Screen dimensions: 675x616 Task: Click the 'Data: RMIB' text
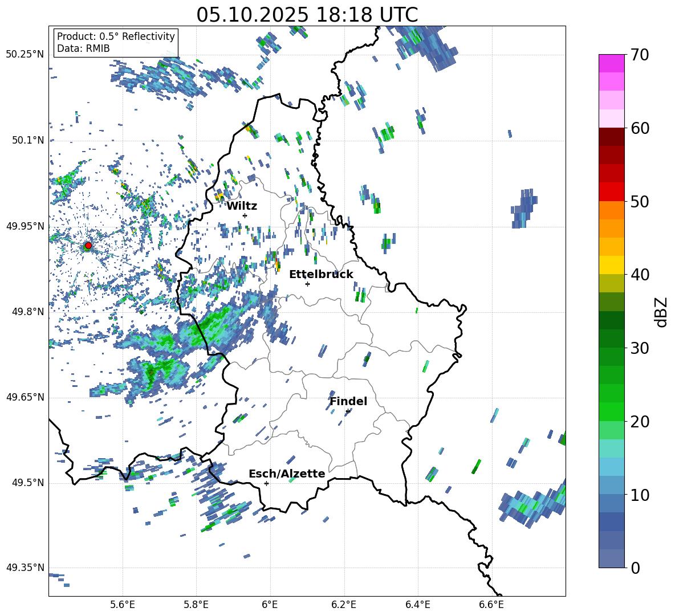(x=83, y=48)
